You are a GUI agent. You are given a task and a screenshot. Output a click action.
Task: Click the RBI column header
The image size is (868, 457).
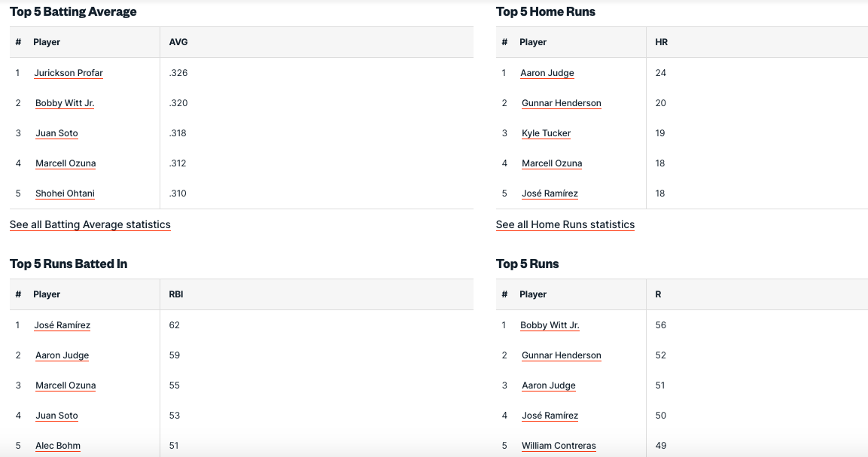click(173, 294)
